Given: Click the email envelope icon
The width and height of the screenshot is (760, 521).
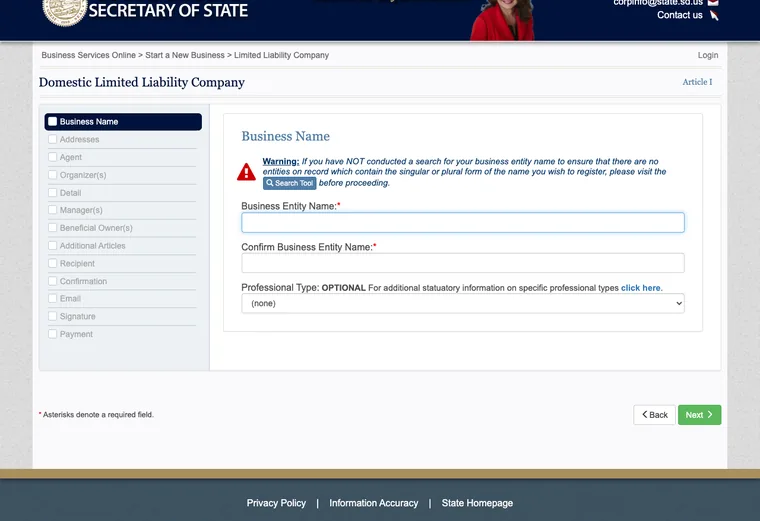Looking at the screenshot, I should tap(713, 2).
